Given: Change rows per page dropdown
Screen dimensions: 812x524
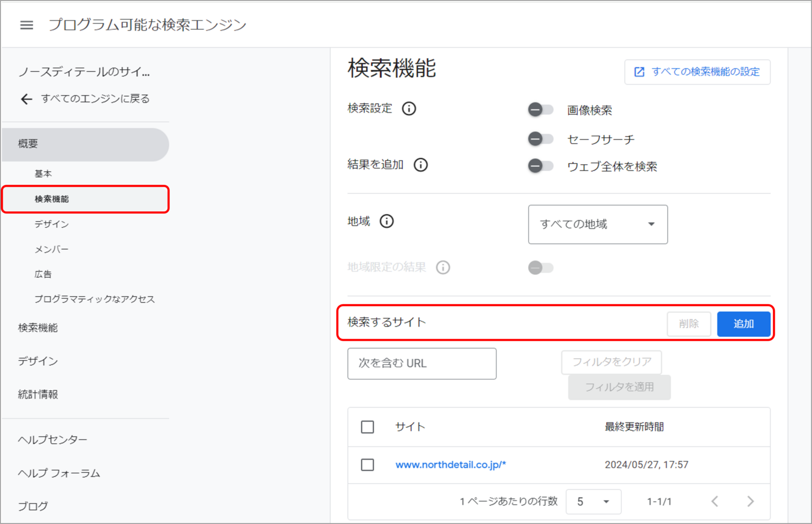Looking at the screenshot, I should (x=593, y=501).
